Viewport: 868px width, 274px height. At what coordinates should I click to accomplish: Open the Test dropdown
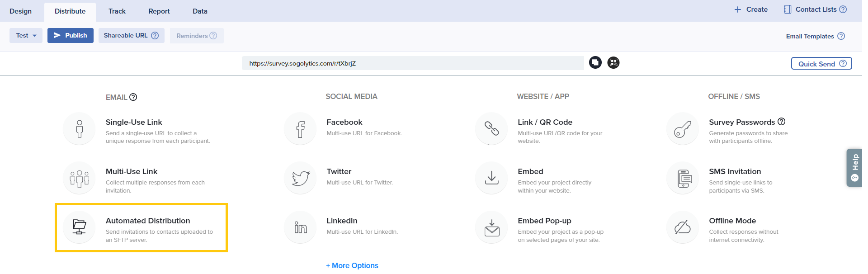(x=26, y=36)
